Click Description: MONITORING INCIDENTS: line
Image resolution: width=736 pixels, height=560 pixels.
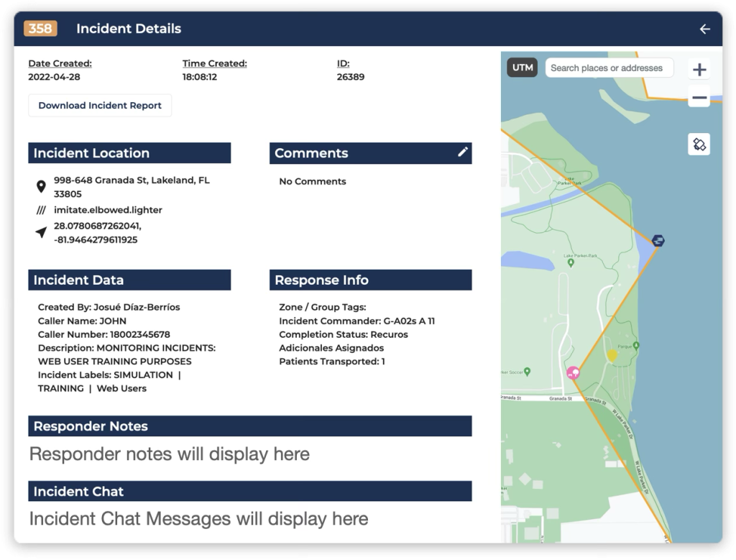[126, 348]
